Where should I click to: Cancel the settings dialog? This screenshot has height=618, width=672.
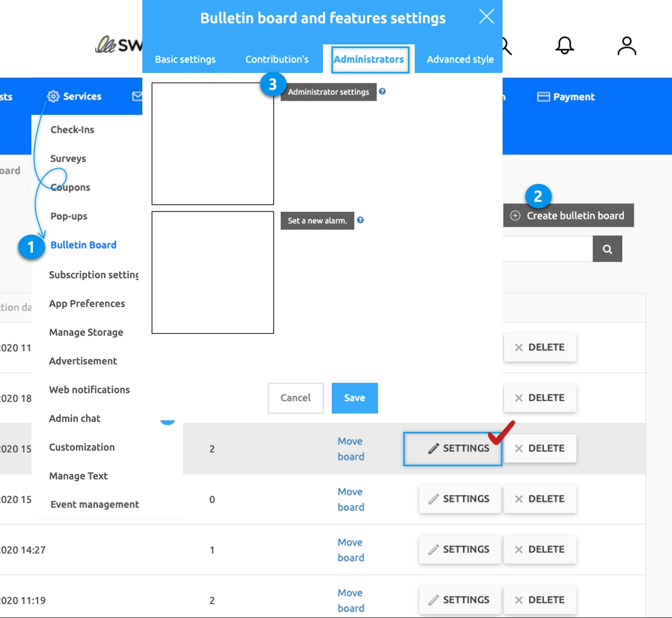tap(295, 398)
